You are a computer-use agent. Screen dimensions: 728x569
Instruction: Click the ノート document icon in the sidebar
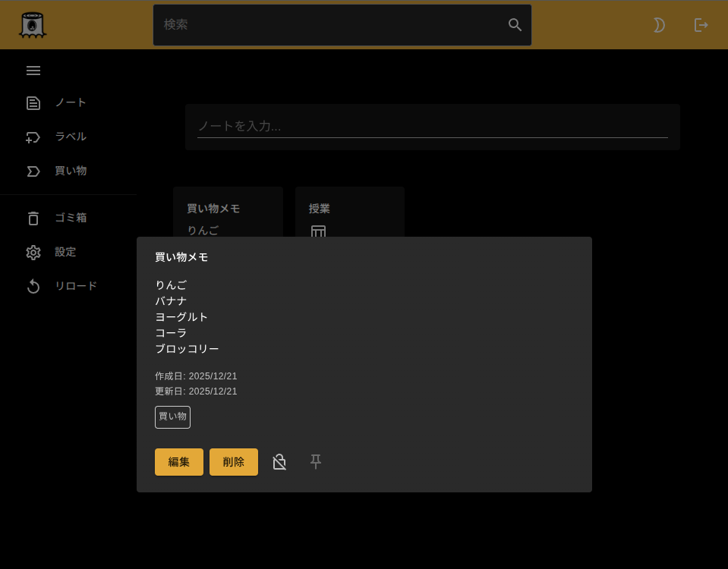33,103
